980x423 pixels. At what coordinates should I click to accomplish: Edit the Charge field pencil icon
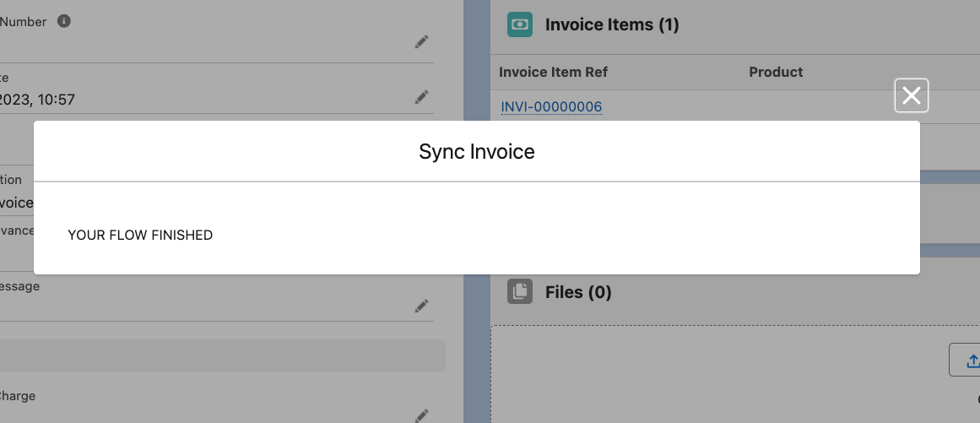tap(422, 415)
